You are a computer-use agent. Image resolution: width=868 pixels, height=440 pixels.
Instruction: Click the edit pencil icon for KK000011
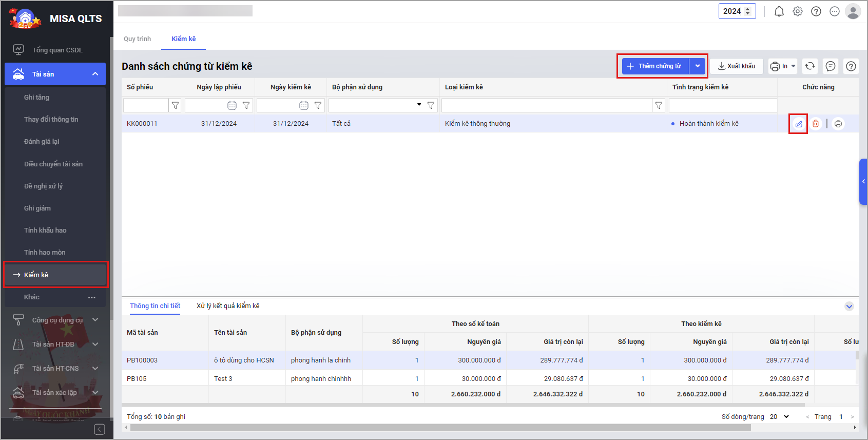pos(798,124)
